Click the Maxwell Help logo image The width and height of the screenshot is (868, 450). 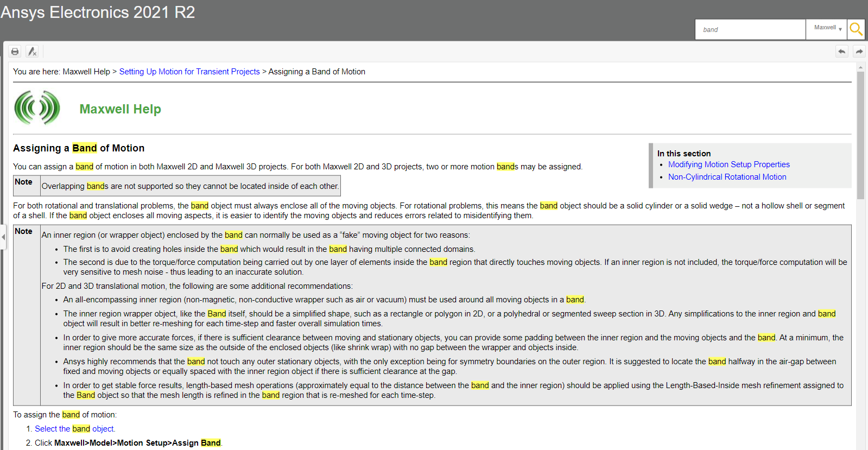click(x=37, y=107)
